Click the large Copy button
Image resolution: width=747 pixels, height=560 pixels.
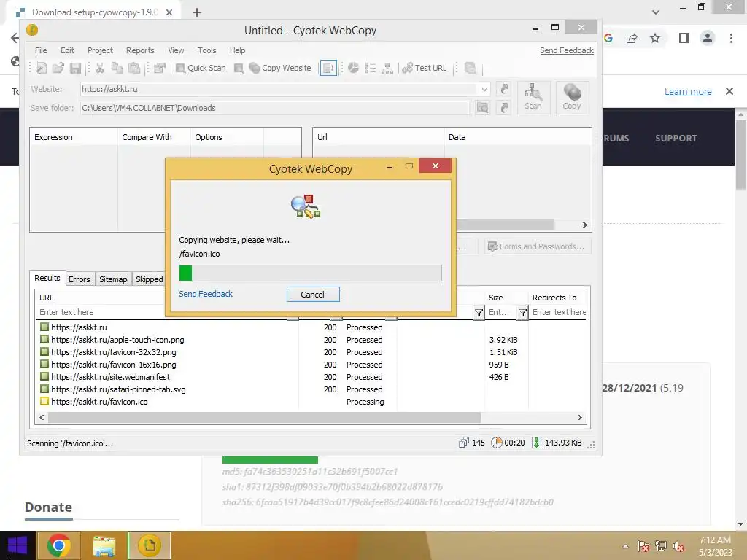point(572,97)
